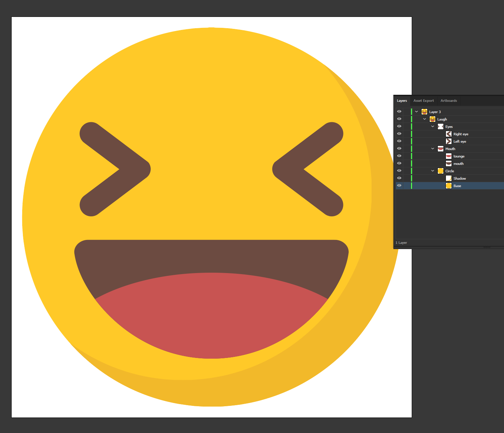The image size is (504, 433).
Task: Select the lowercase 'mouth' row label
Action: point(459,164)
